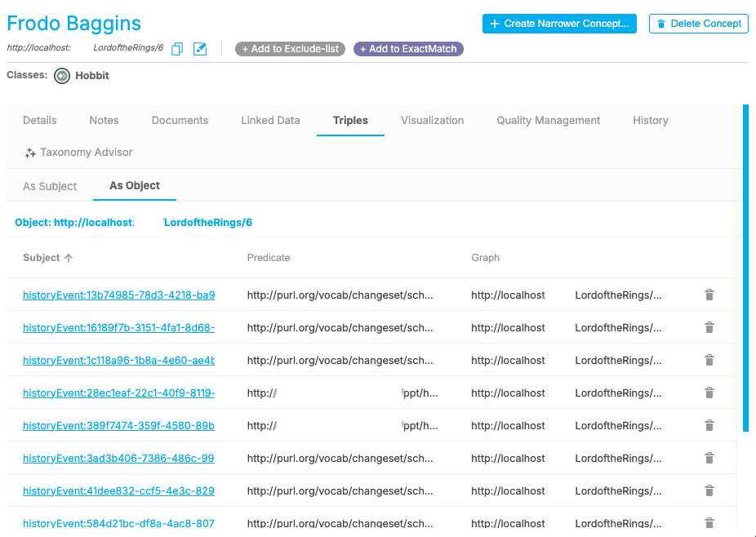Delete the historyEvent:13b74985 triple

pos(709,295)
